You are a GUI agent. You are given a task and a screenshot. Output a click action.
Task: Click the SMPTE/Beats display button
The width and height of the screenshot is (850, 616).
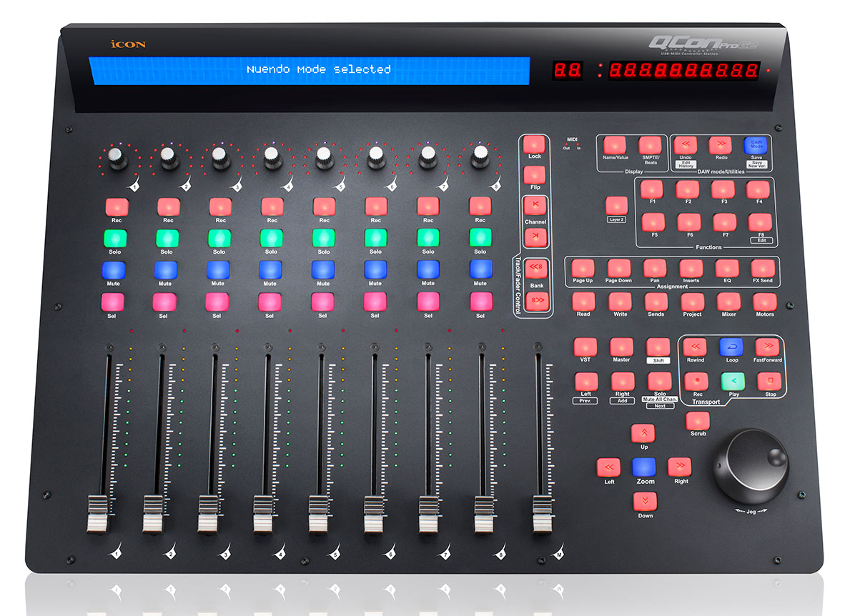click(x=650, y=145)
